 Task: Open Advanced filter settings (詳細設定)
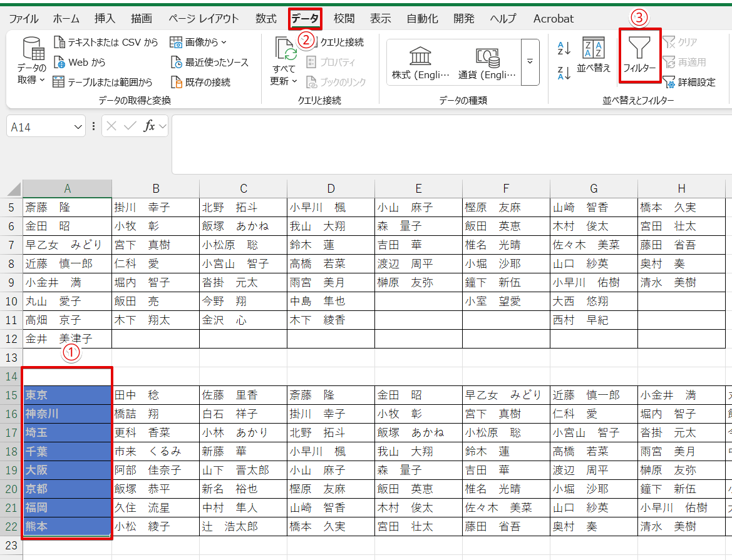click(x=689, y=82)
